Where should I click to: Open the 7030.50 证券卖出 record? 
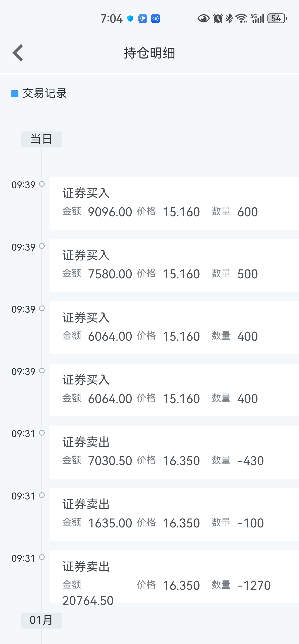pyautogui.click(x=174, y=452)
